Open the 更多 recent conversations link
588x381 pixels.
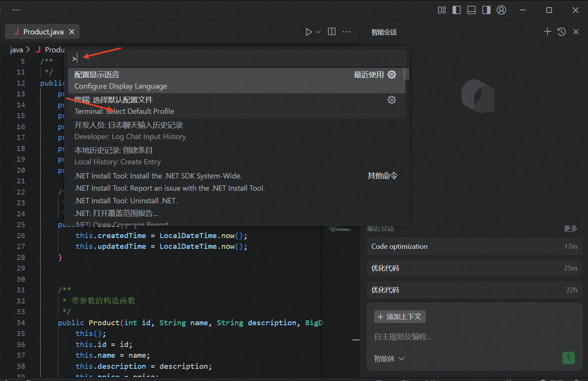[x=570, y=229]
